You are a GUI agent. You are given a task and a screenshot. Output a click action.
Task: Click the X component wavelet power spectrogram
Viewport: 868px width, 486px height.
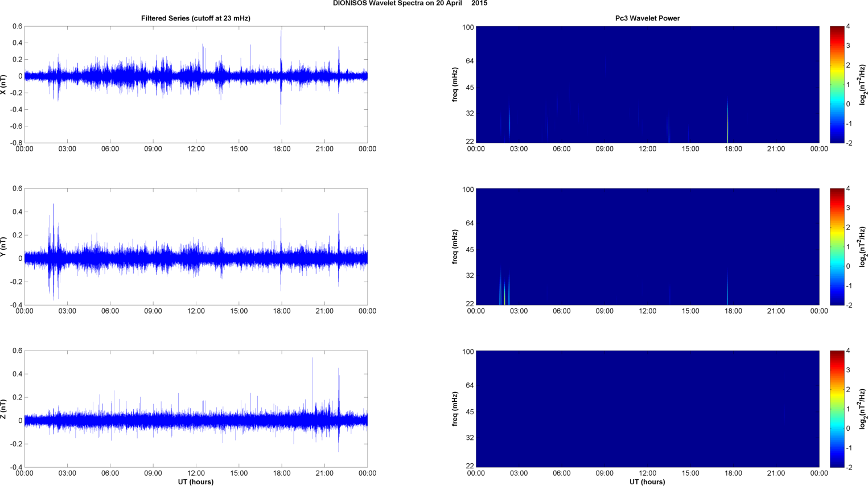(x=647, y=84)
